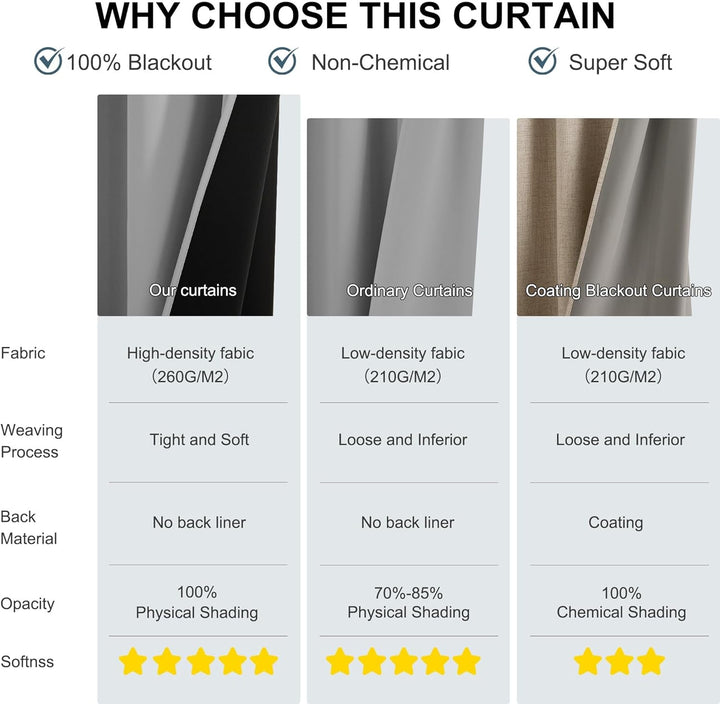Select the Ordinary Curtains image

(395, 217)
